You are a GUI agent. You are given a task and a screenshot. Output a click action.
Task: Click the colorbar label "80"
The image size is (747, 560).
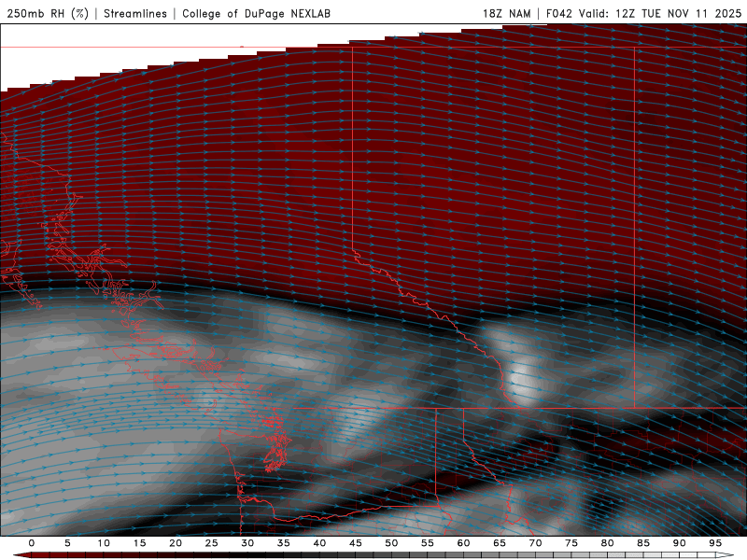coord(608,543)
